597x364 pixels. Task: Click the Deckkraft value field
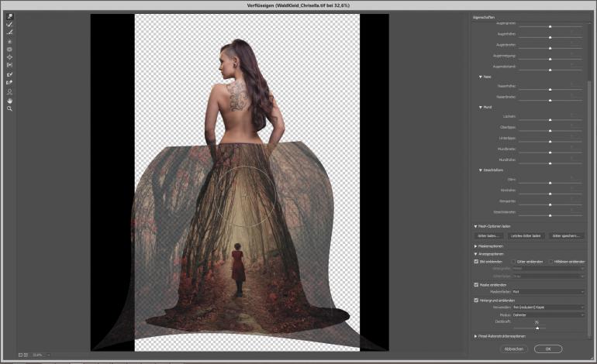click(x=537, y=321)
